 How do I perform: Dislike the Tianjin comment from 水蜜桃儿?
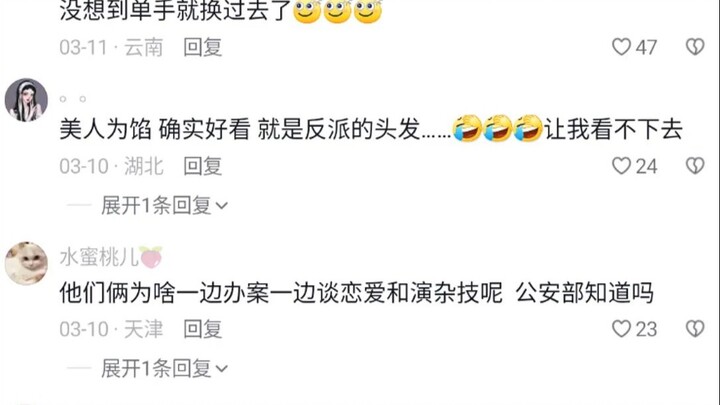[x=695, y=329]
